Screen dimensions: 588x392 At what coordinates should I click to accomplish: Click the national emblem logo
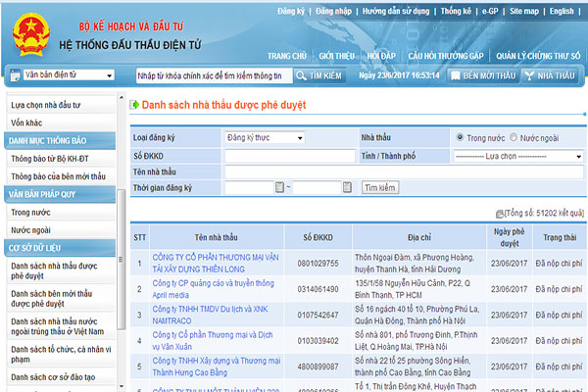(x=35, y=32)
